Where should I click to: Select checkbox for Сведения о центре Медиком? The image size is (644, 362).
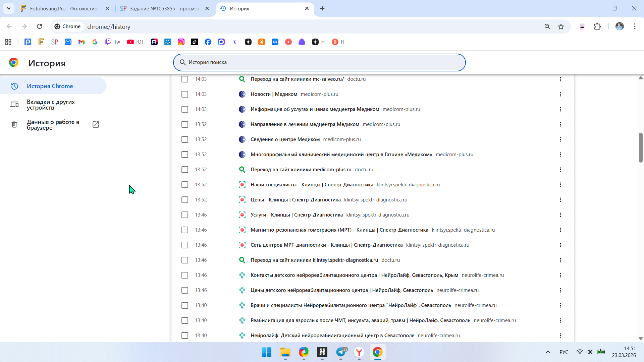point(185,139)
